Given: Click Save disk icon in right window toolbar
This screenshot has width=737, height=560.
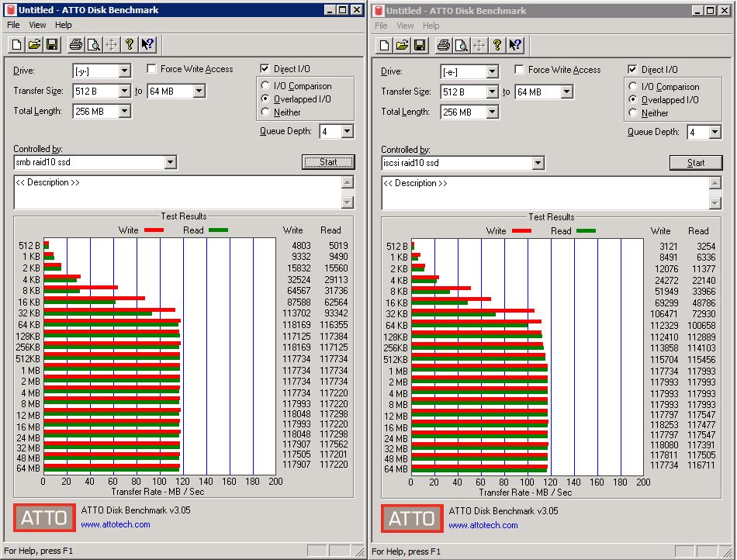Looking at the screenshot, I should click(x=420, y=45).
